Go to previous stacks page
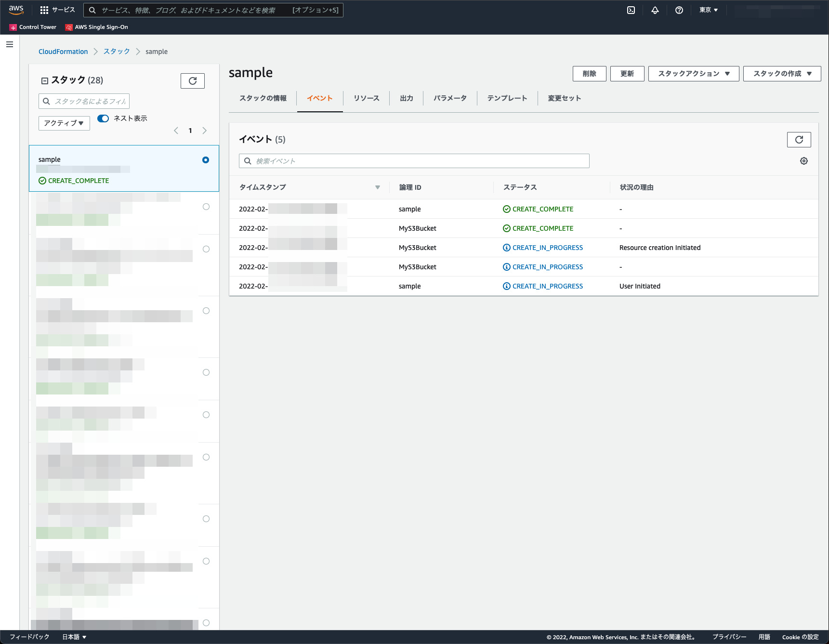This screenshot has height=644, width=829. coord(176,131)
